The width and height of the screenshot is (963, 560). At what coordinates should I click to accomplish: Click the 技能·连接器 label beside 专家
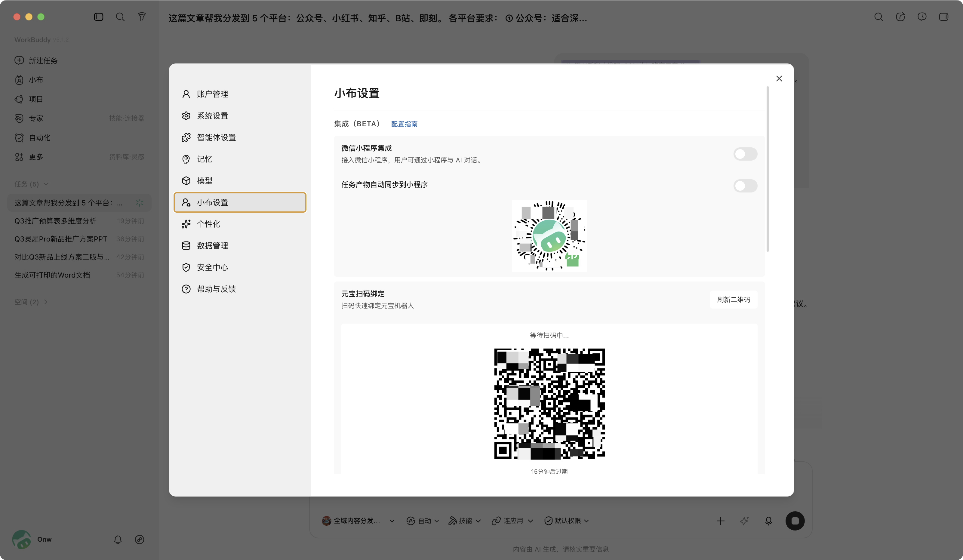[x=127, y=118]
